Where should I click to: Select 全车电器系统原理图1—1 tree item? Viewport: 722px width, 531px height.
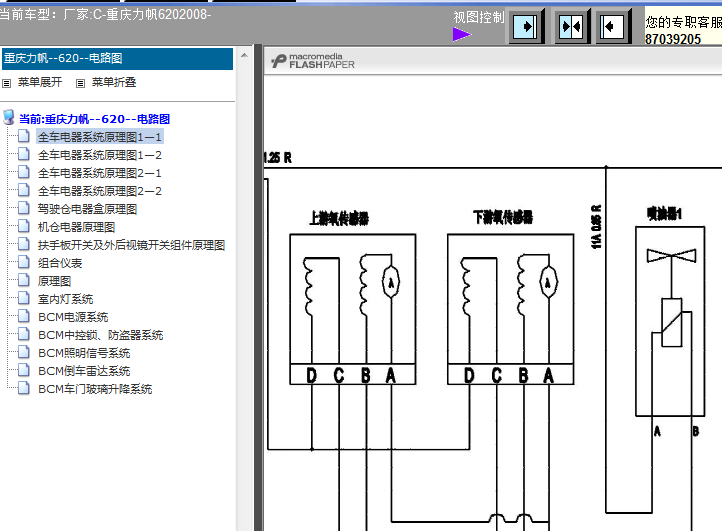click(x=99, y=137)
